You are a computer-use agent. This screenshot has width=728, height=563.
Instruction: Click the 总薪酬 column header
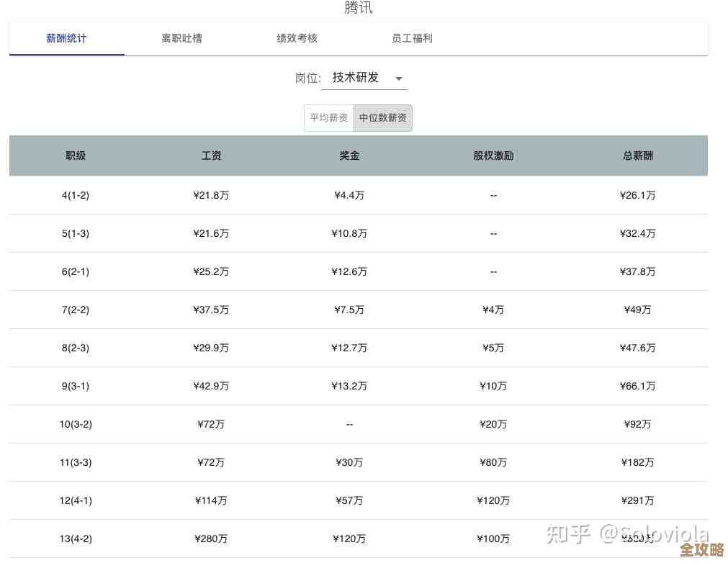point(637,156)
